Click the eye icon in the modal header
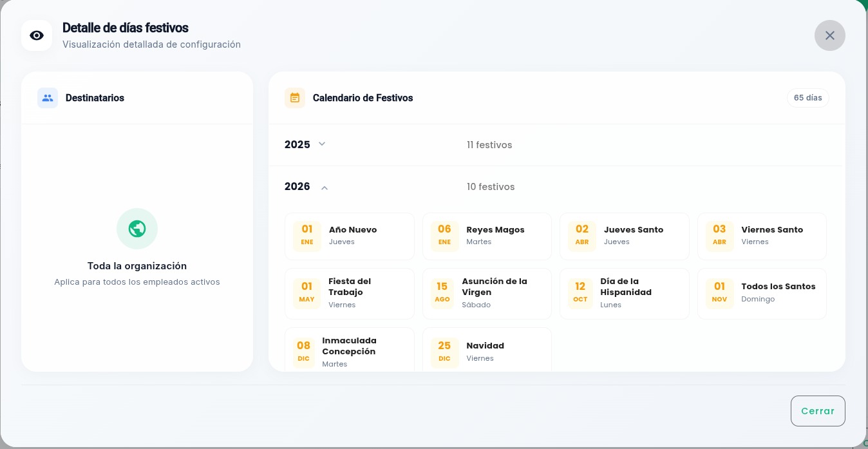 (37, 35)
